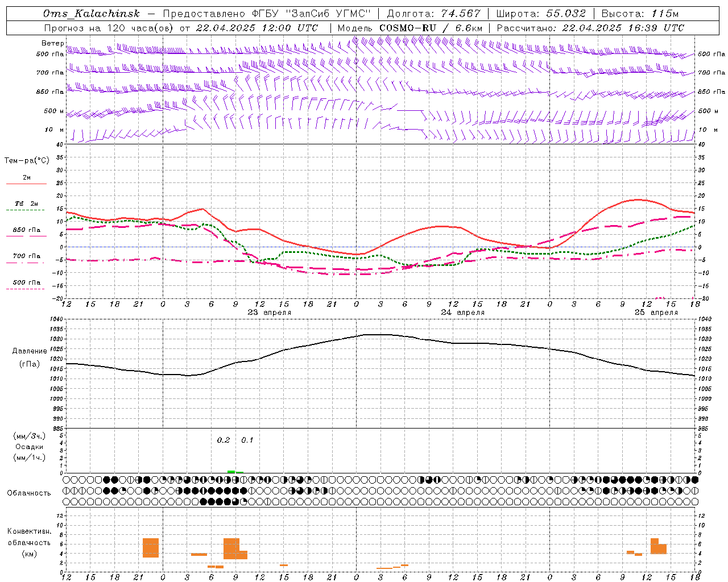Click the 'Ветер' wind panel label

pyautogui.click(x=53, y=43)
